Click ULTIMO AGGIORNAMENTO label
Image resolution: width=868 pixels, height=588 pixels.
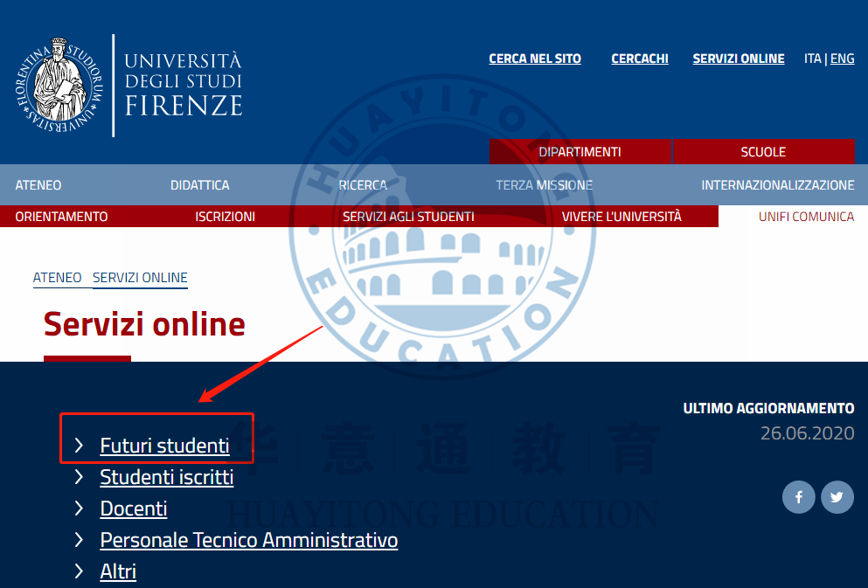click(768, 408)
